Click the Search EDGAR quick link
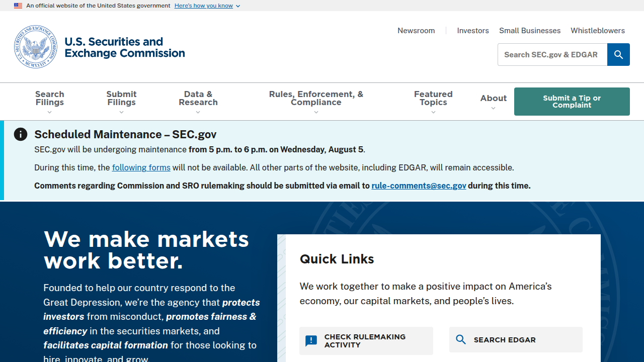This screenshot has height=362, width=644. (516, 340)
